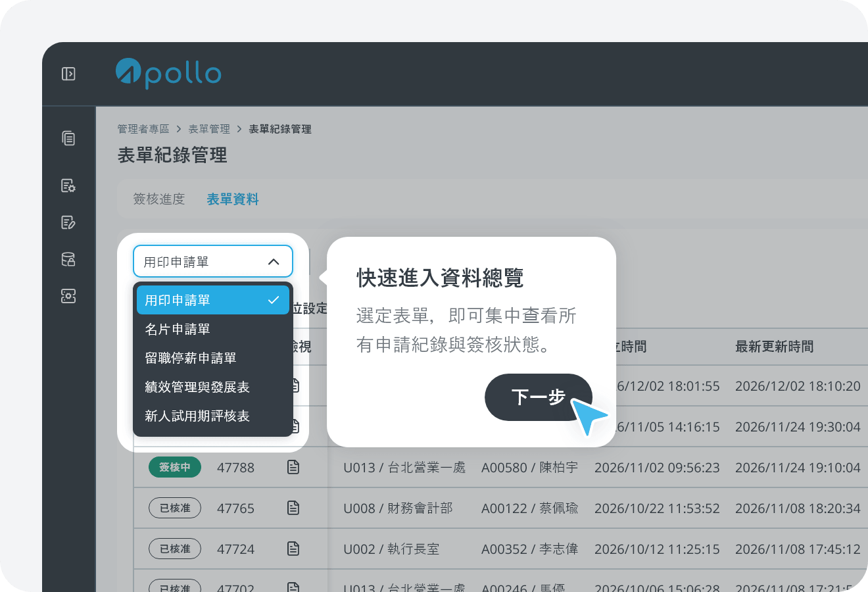
Task: Open the form edit sidebar icon
Action: 68,222
